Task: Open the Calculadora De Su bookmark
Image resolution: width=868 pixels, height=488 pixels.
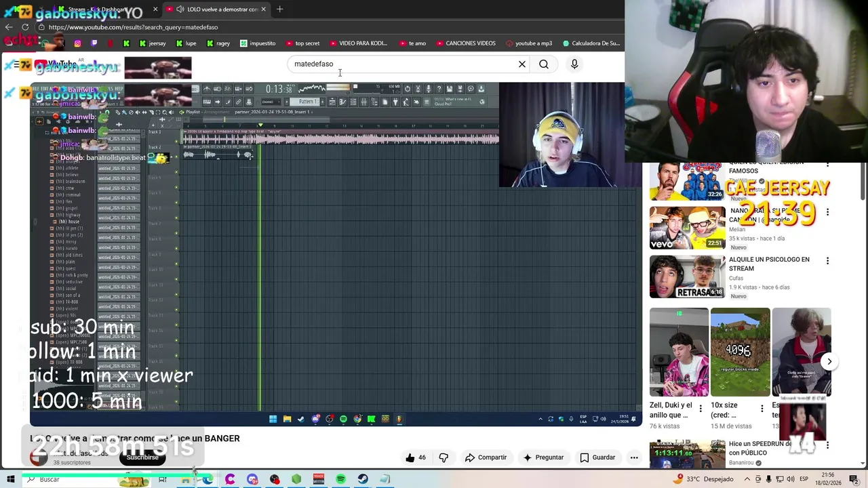Action: point(591,43)
